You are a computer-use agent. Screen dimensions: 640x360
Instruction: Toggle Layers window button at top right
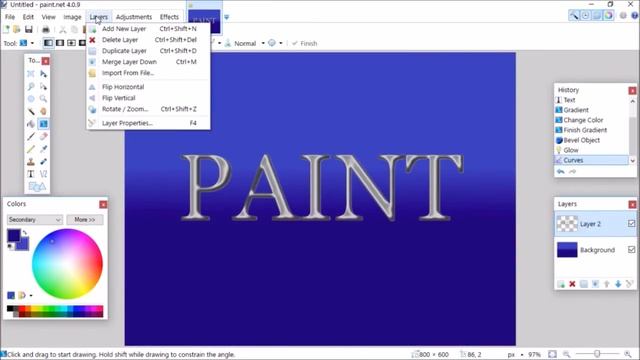(x=597, y=16)
